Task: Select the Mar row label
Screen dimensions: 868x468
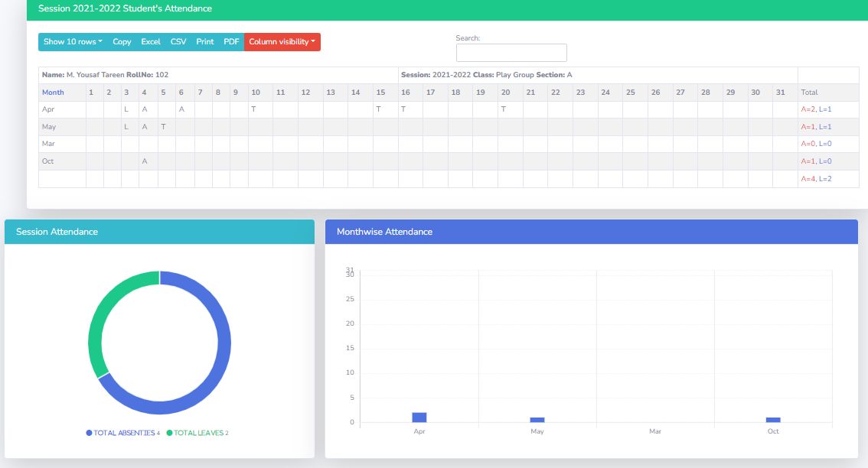Action: click(x=48, y=144)
